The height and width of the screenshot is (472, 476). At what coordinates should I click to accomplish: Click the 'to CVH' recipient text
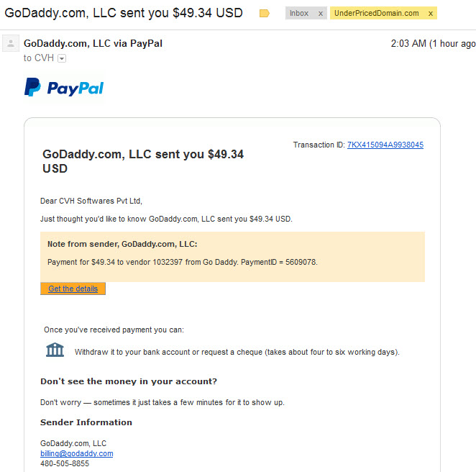pos(39,58)
